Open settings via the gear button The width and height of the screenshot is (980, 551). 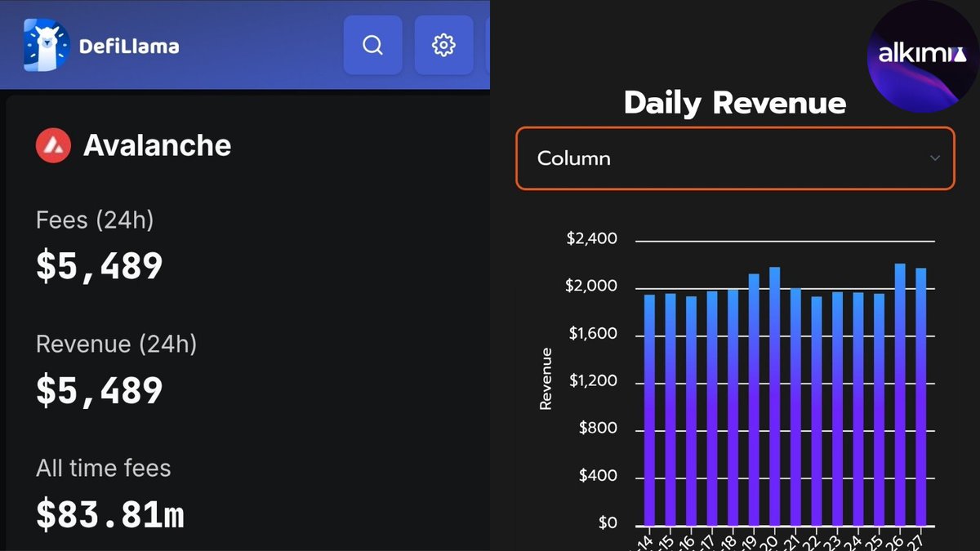pyautogui.click(x=443, y=45)
